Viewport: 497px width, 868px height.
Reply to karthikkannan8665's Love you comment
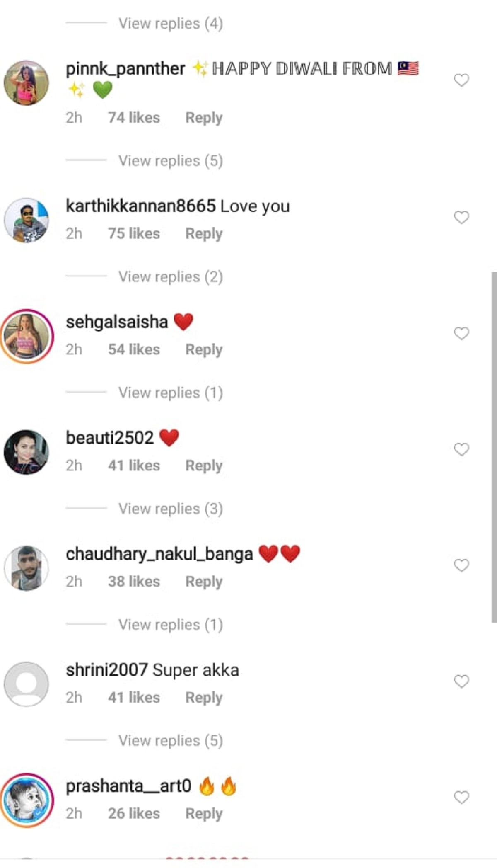coord(204,234)
